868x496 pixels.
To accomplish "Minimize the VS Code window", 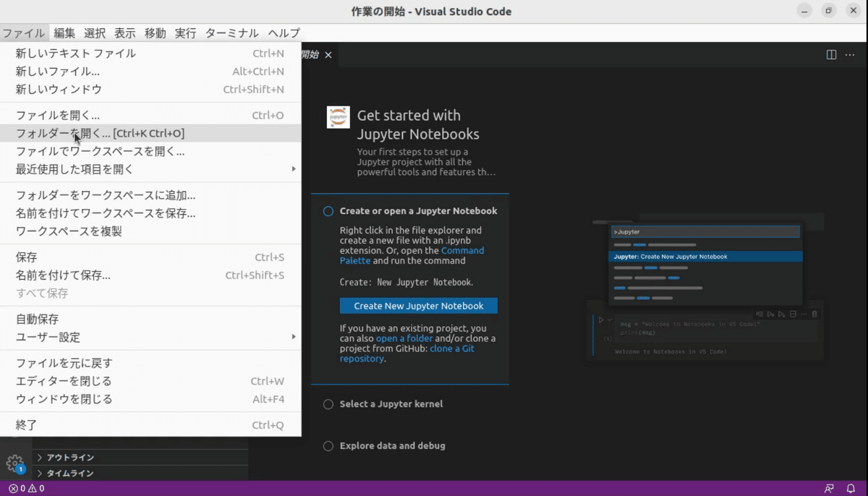I will click(x=805, y=11).
